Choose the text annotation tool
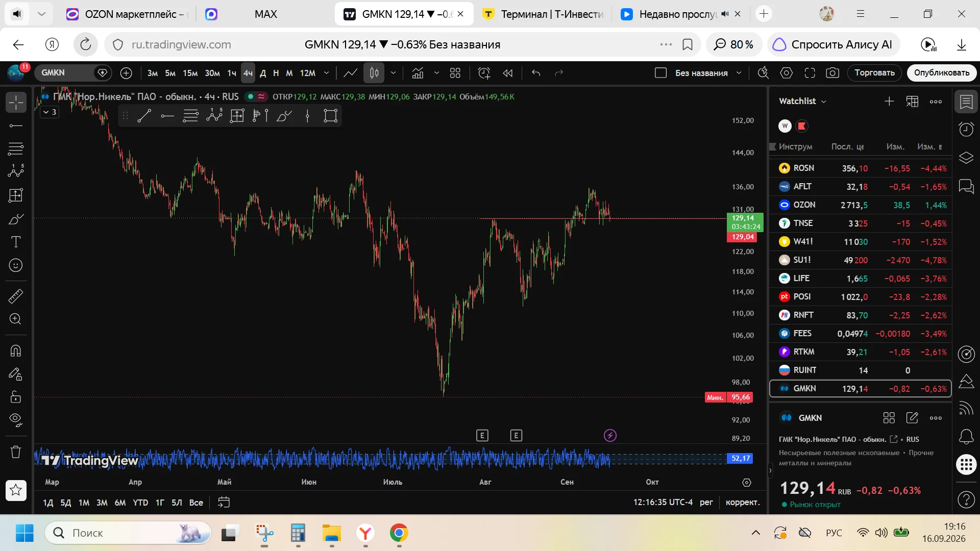The image size is (980, 551). tap(16, 242)
